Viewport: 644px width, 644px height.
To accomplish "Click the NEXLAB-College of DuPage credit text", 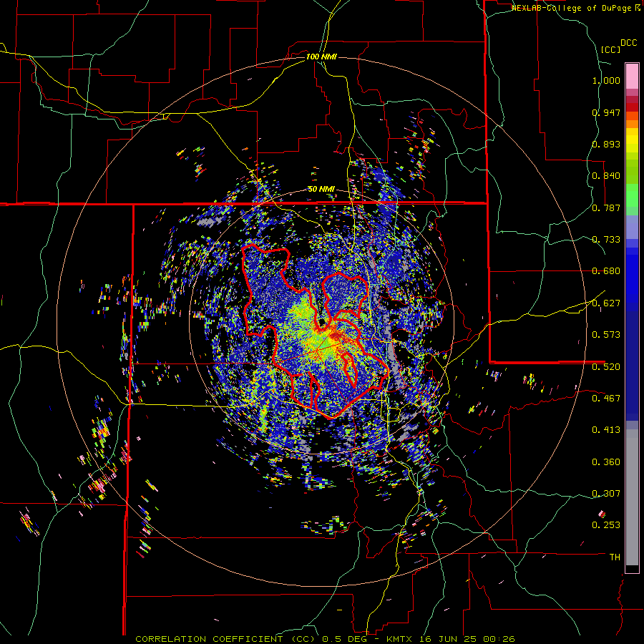I will click(x=571, y=8).
